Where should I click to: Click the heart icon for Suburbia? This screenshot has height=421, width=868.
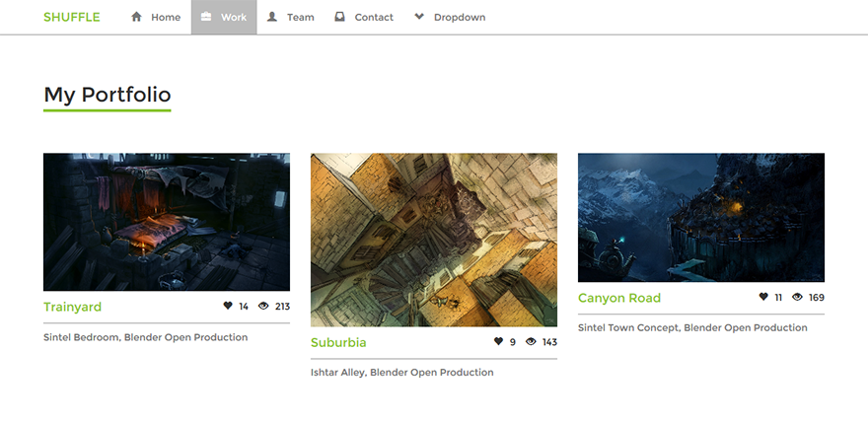click(x=498, y=341)
